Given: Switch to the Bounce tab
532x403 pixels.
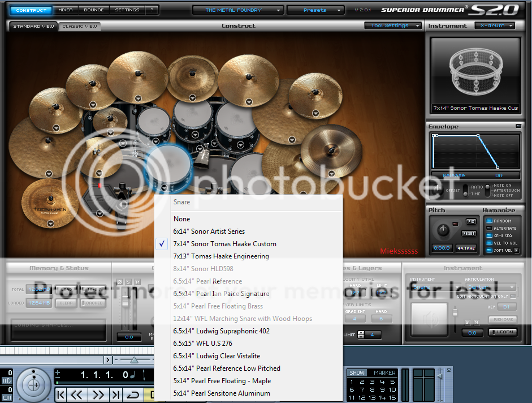Looking at the screenshot, I should pyautogui.click(x=94, y=10).
